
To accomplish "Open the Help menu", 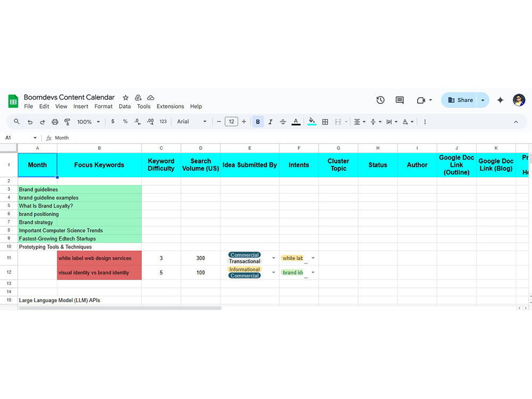I will click(x=196, y=106).
